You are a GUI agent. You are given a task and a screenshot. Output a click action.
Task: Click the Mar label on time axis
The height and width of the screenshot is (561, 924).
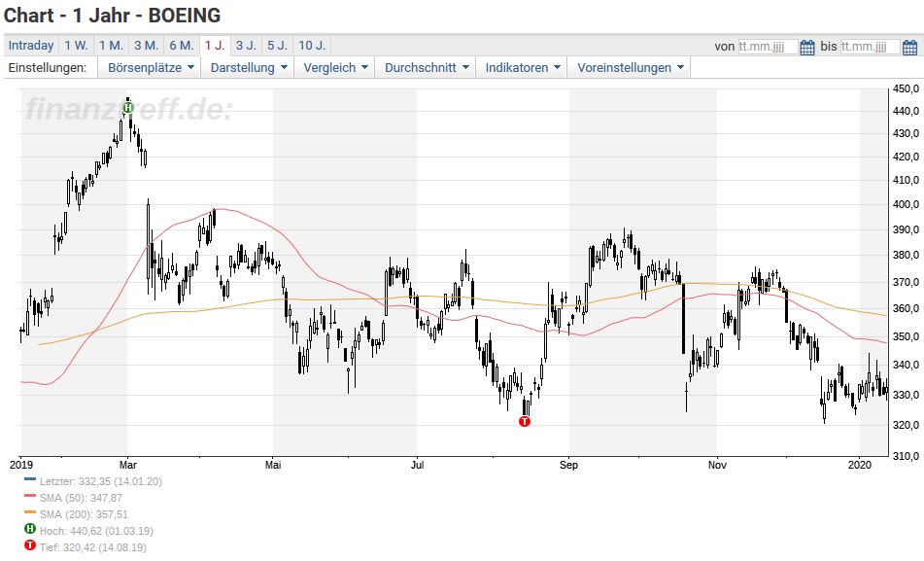[x=128, y=465]
